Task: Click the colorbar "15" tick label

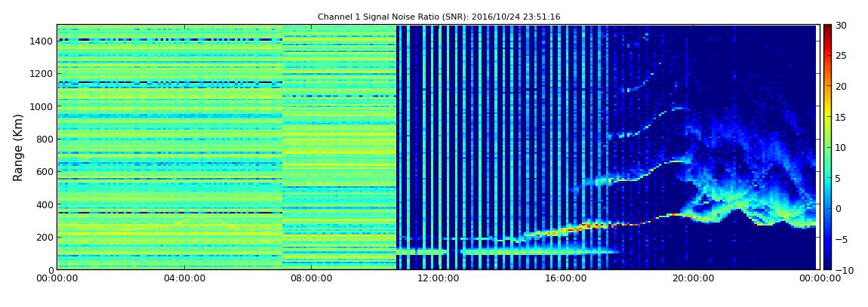Action: pyautogui.click(x=841, y=117)
